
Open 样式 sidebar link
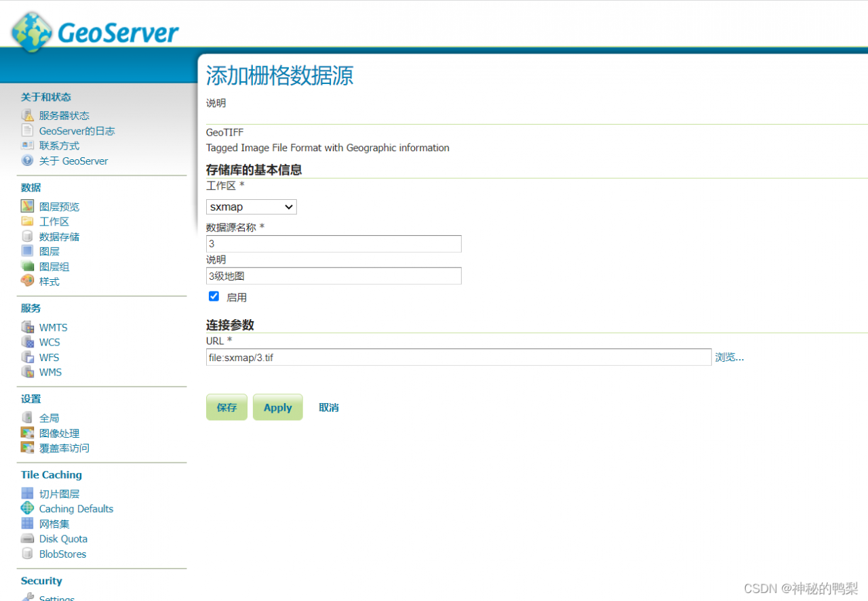tap(50, 281)
